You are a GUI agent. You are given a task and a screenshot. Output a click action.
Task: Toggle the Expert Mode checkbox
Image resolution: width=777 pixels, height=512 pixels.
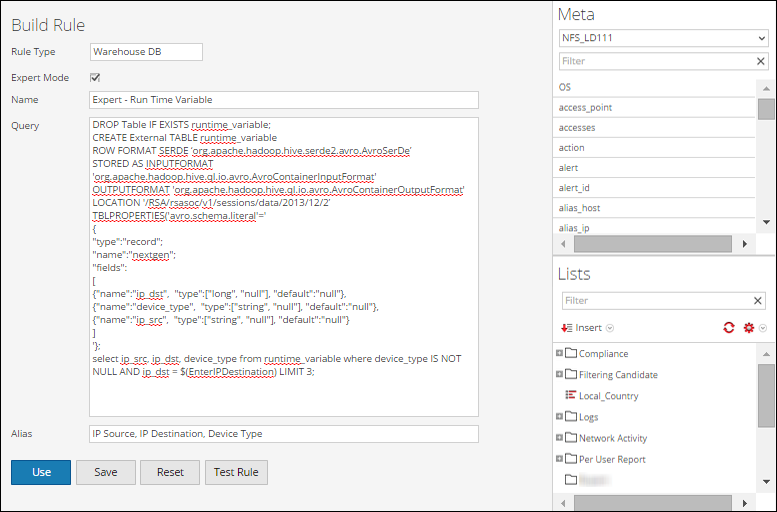(x=95, y=77)
